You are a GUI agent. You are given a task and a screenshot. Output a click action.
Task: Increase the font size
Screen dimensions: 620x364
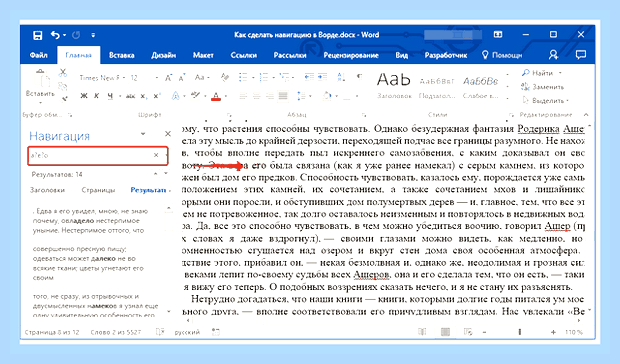[x=168, y=78]
